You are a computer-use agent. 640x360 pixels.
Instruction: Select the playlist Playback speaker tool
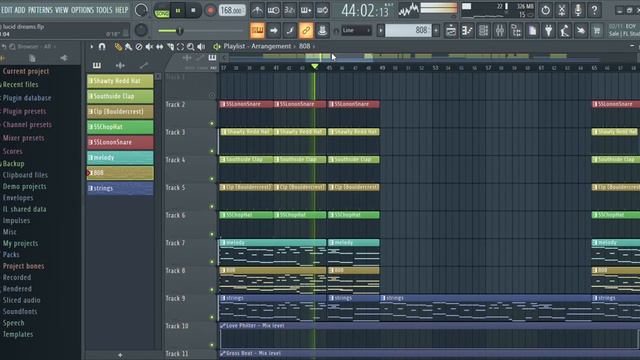tap(201, 47)
